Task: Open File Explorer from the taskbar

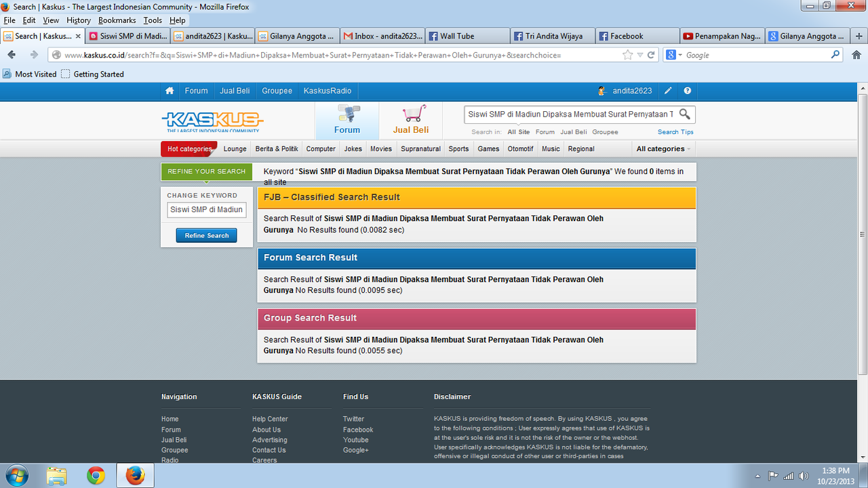Action: click(57, 476)
